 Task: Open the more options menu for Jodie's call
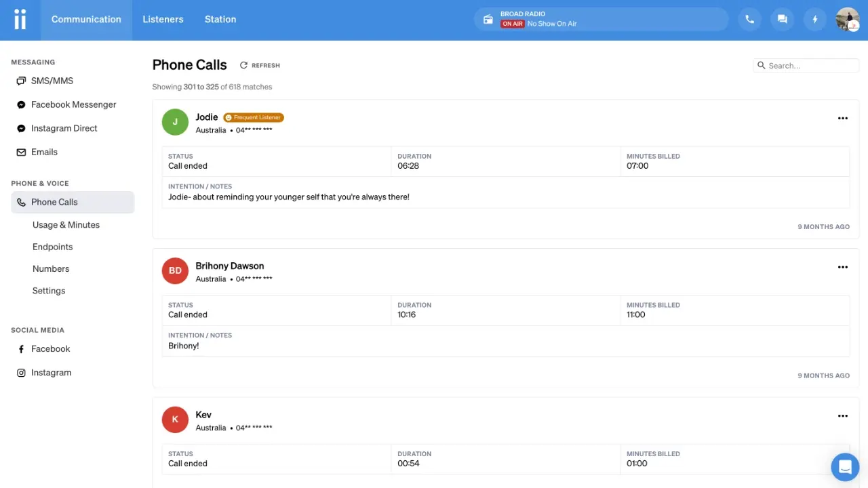tap(842, 119)
